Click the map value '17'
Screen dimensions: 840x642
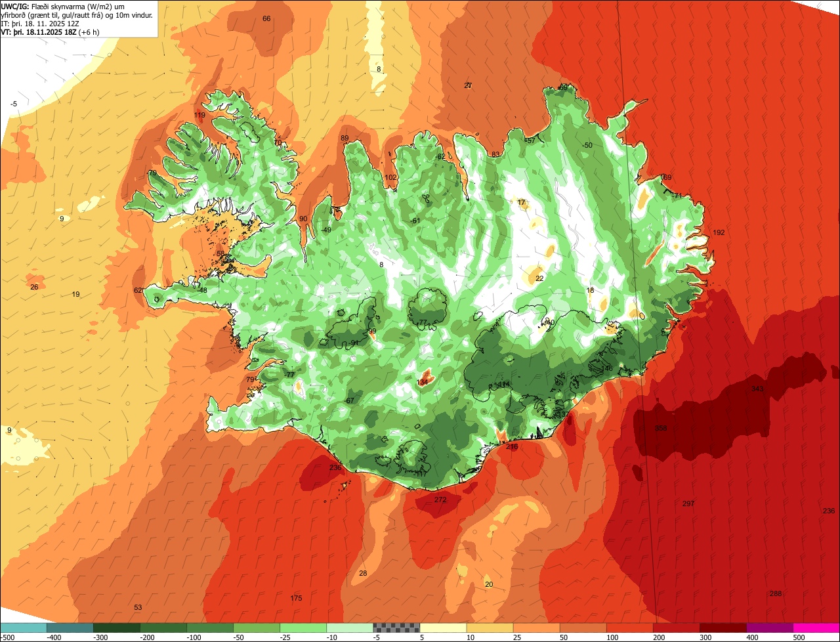(522, 203)
